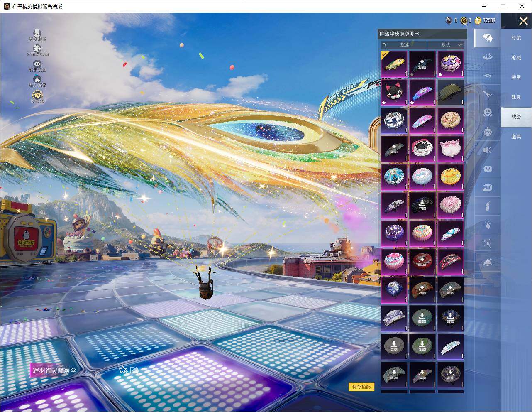Open the gold 收藏家 badge icon
Image resolution: width=532 pixels, height=412 pixels.
[x=37, y=95]
